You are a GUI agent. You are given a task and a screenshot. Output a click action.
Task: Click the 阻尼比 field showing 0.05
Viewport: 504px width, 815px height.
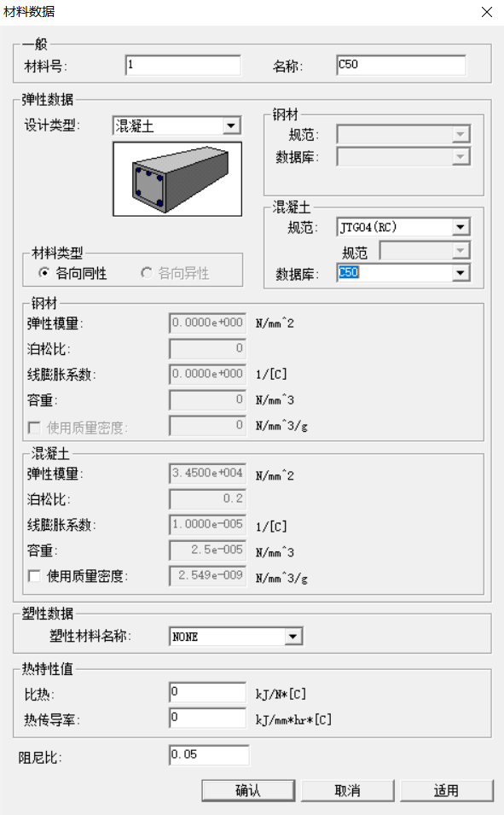210,754
